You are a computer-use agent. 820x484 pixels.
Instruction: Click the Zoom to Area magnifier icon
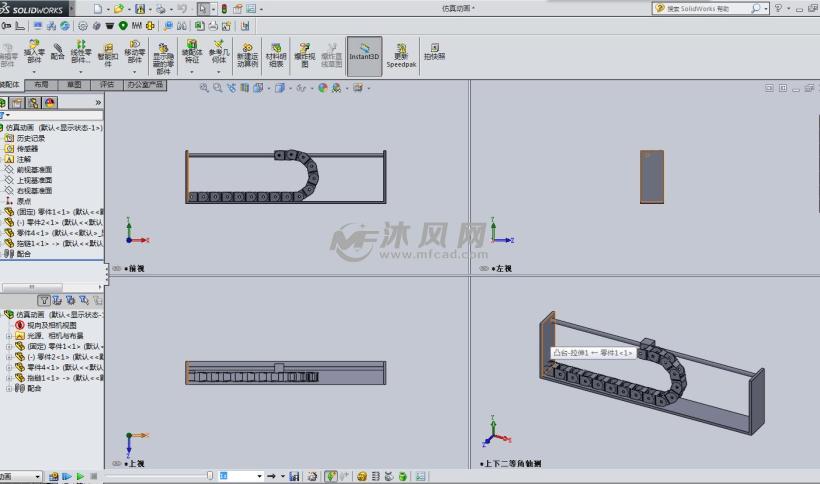pos(218,88)
